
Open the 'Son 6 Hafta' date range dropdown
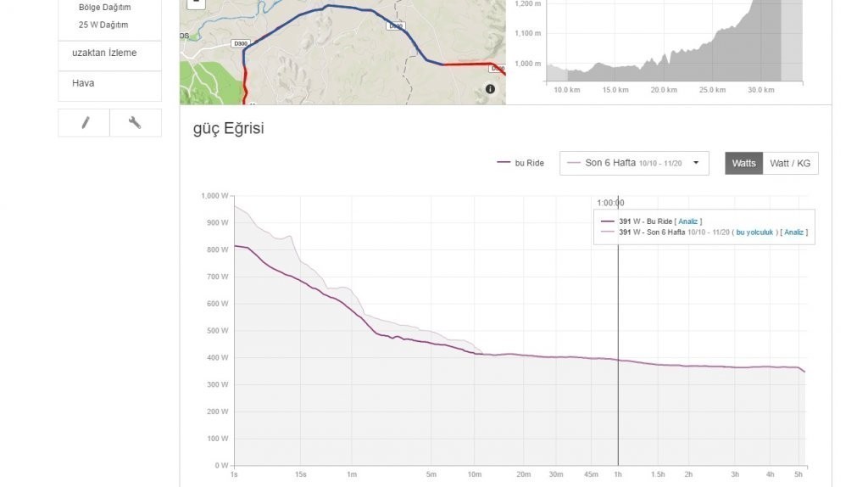(x=633, y=163)
